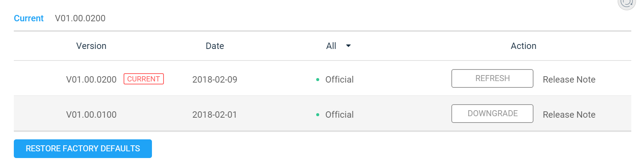Click the green status dot for V01.00.0100

(318, 115)
